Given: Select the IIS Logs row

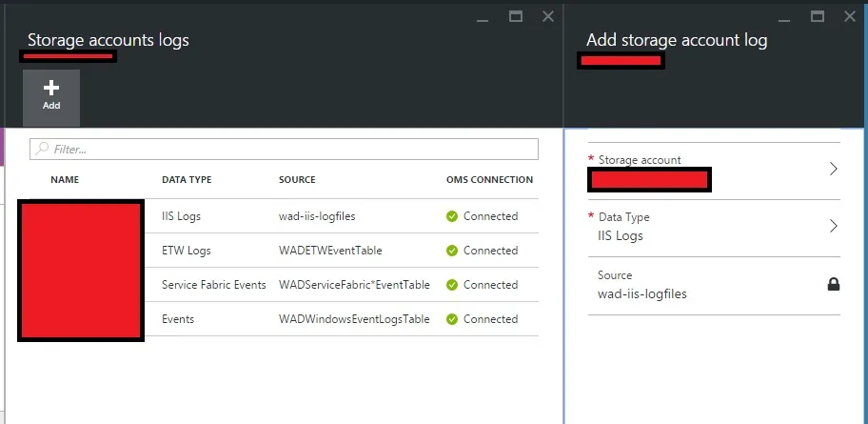Looking at the screenshot, I should coord(182,216).
